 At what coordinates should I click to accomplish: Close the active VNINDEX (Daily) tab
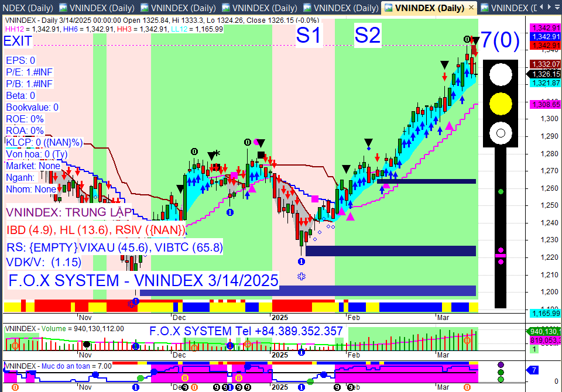pos(471,8)
